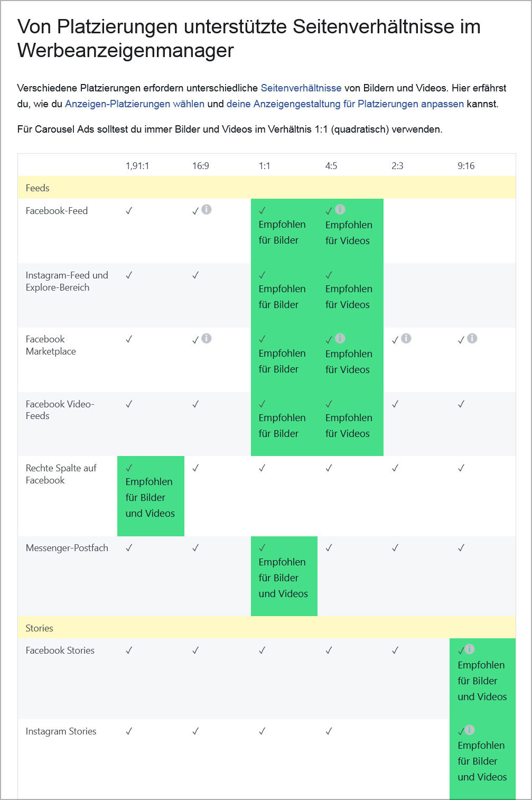Click the 9:16 column header
Image resolution: width=532 pixels, height=800 pixels.
coord(466,166)
